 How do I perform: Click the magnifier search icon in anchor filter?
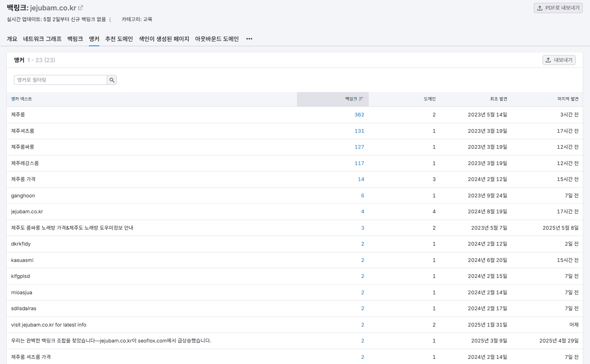(112, 80)
